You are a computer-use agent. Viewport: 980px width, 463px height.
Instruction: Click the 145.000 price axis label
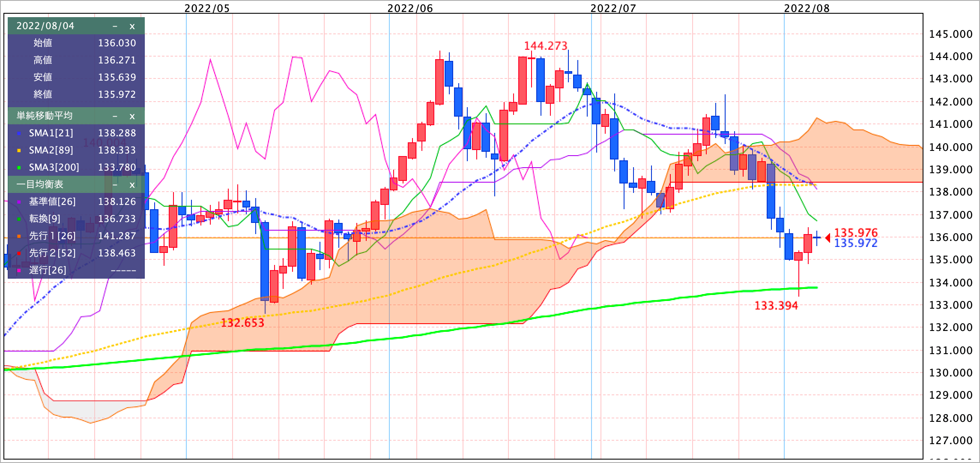coord(951,34)
